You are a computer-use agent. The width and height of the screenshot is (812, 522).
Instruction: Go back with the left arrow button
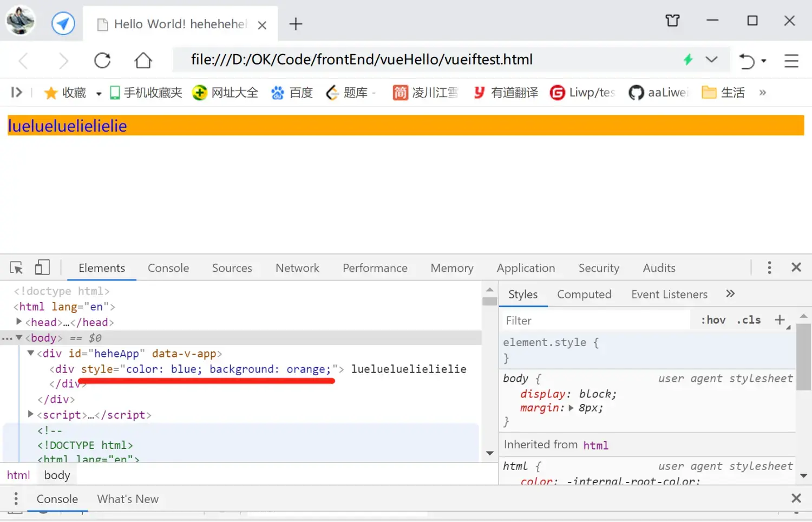(23, 60)
